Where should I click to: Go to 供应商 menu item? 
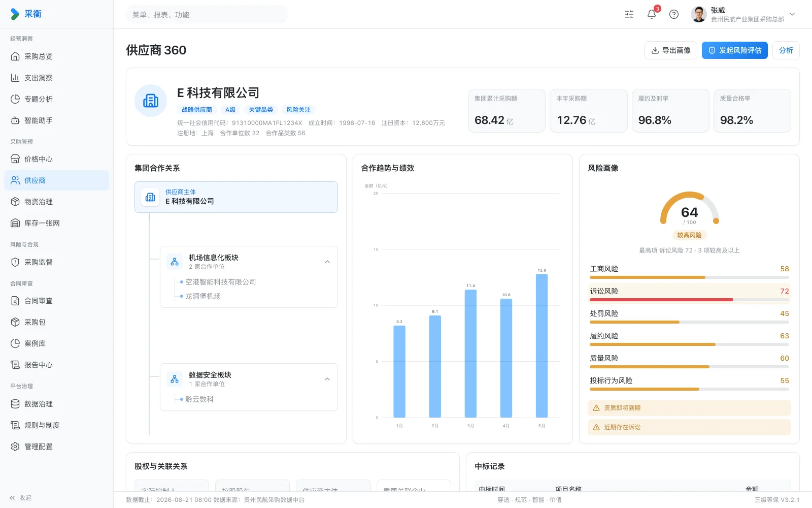57,180
